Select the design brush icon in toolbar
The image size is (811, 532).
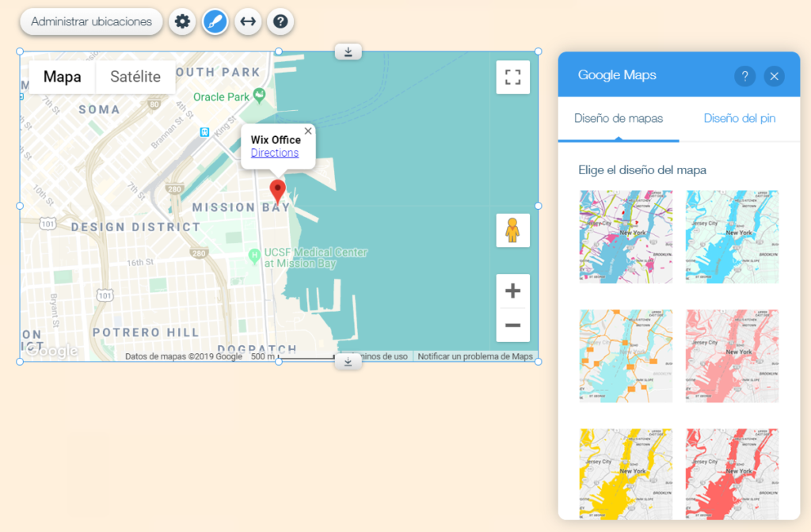pyautogui.click(x=215, y=21)
